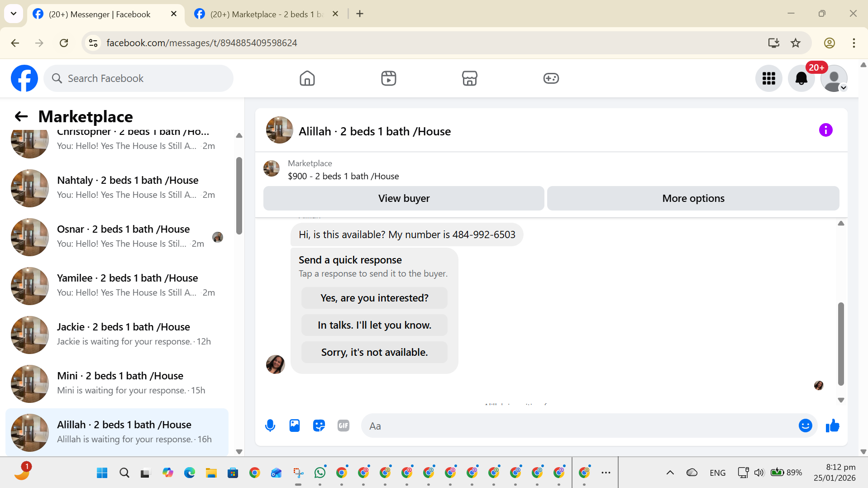Open the $900 2 beds 1 bath listing
Image resolution: width=868 pixels, height=488 pixels.
[x=343, y=176]
